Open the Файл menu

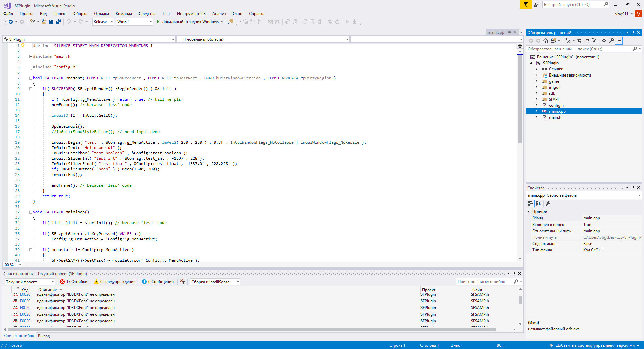(8, 14)
